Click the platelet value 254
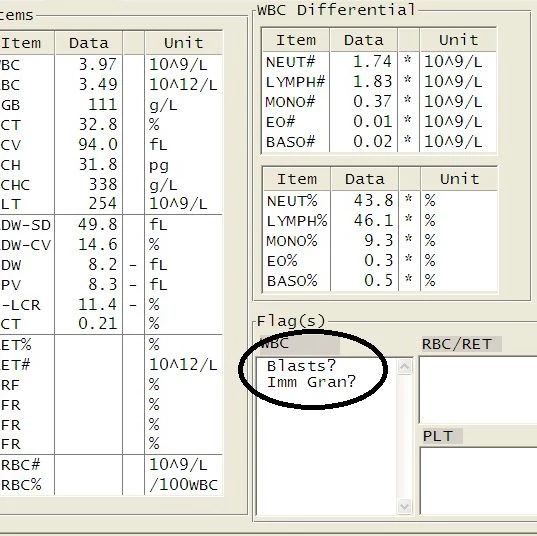Image resolution: width=537 pixels, height=536 pixels. [103, 203]
